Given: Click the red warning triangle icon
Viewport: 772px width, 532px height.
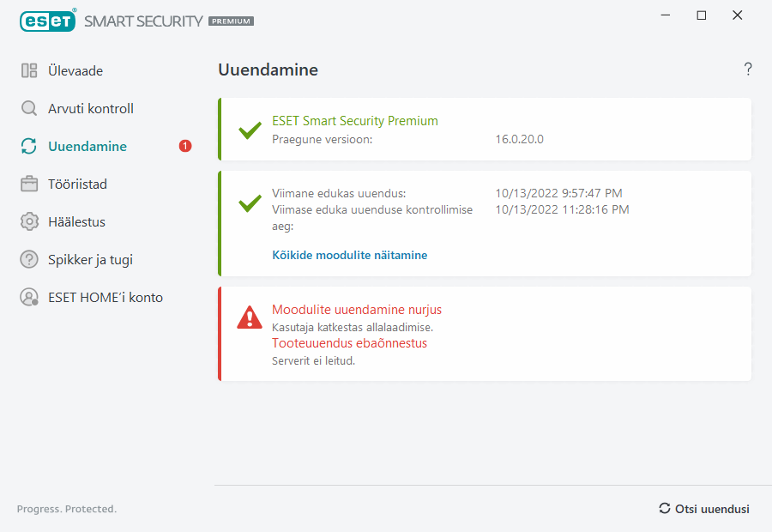Looking at the screenshot, I should coord(250,318).
